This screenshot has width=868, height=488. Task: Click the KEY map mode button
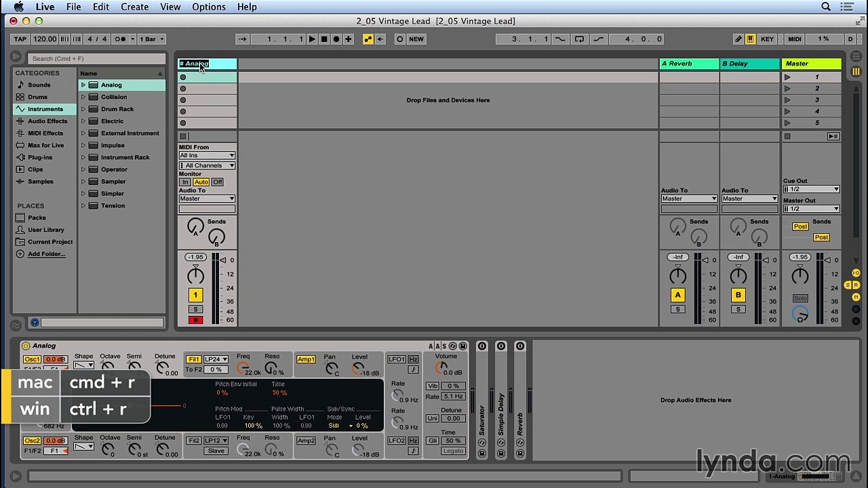point(767,39)
